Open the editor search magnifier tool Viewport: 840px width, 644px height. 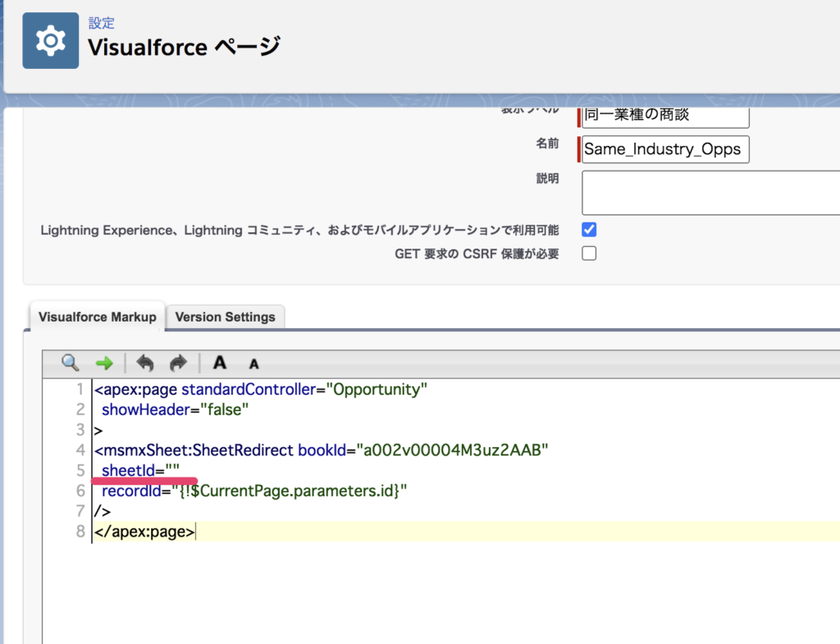71,363
